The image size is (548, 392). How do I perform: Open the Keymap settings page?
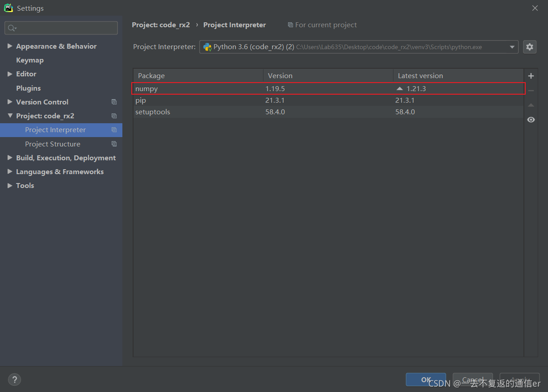tap(30, 60)
